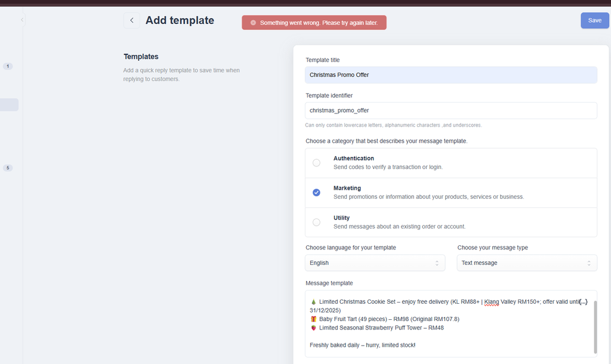Open the template language dropdown showing English
Image resolution: width=611 pixels, height=364 pixels.
point(375,263)
